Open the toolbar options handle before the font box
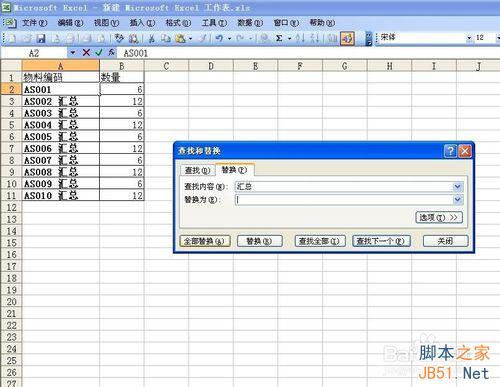500x387 pixels. 368,39
